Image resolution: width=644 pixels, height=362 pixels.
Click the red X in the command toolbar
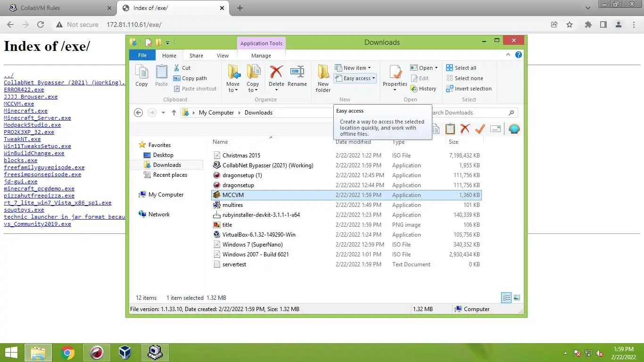(x=465, y=129)
